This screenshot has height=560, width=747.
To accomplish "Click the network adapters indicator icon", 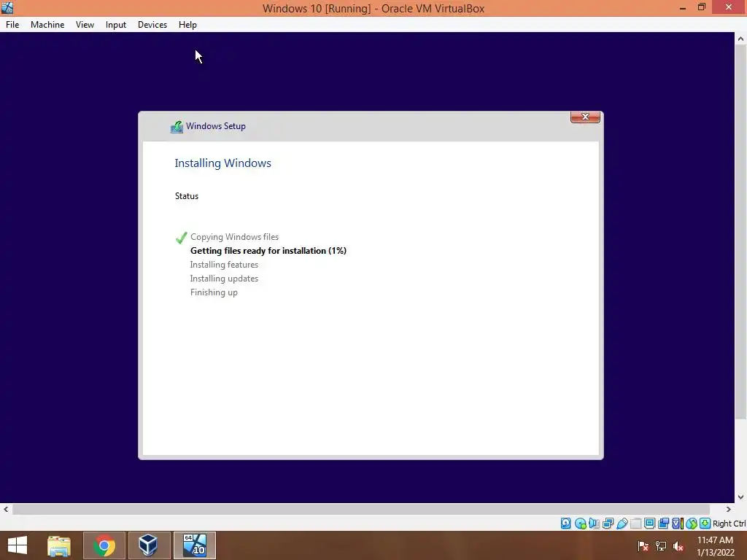I will [608, 524].
